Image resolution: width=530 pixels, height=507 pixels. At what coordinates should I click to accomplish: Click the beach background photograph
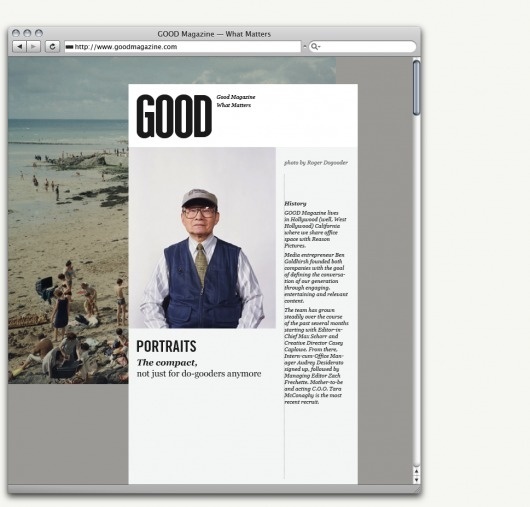tap(68, 220)
